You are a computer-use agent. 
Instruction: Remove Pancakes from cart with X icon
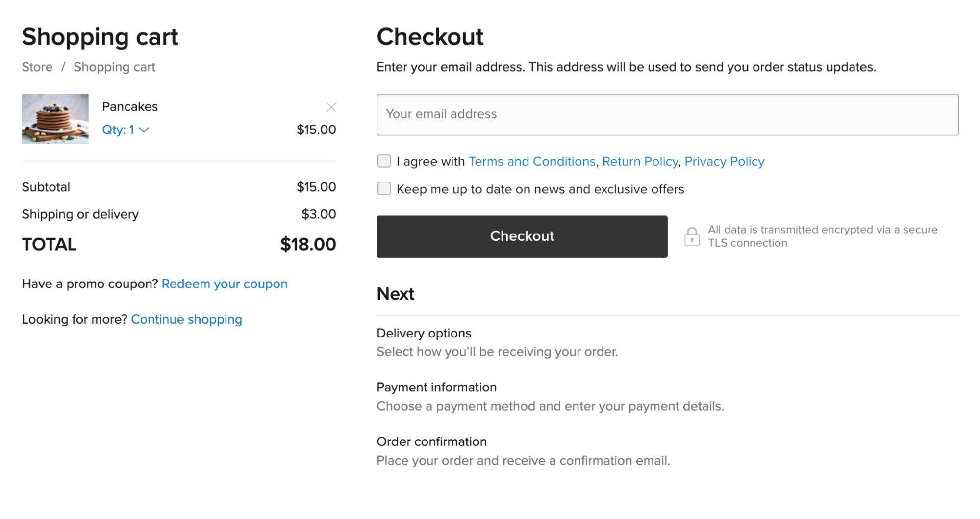(x=331, y=107)
